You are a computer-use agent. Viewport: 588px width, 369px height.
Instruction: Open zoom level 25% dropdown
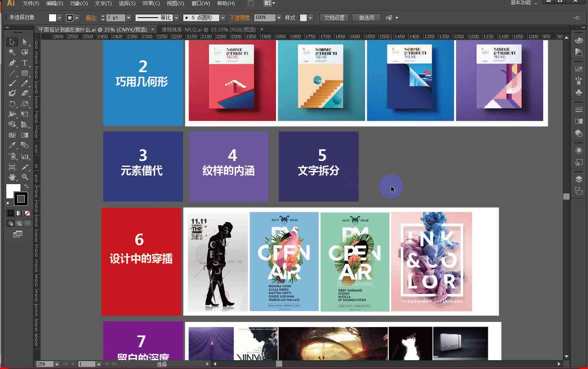pyautogui.click(x=57, y=364)
